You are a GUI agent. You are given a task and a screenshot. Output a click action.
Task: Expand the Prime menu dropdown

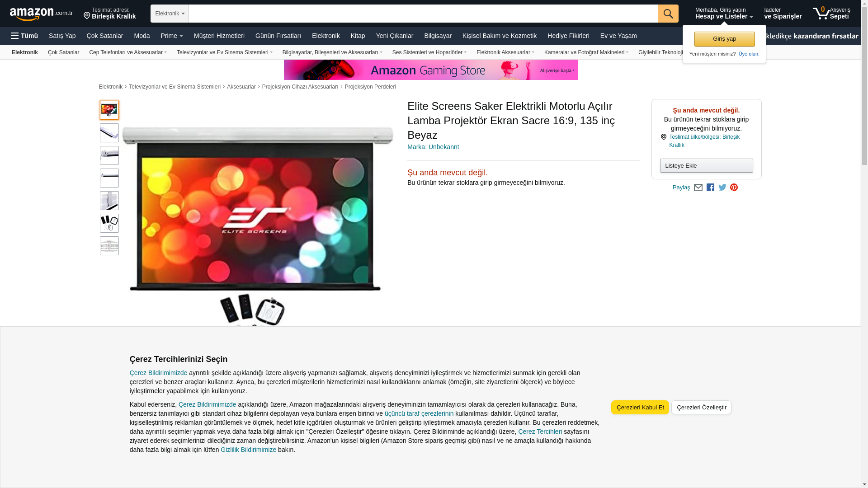[172, 36]
